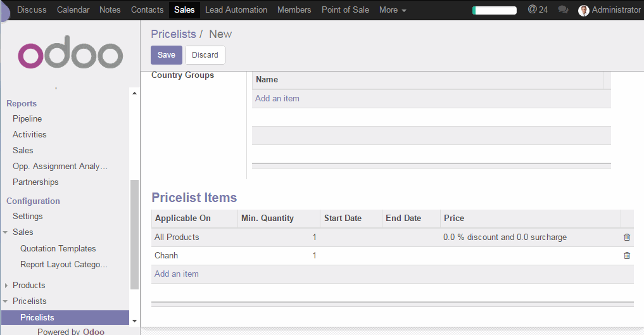Click the sidebar scroll up arrow
Image resolution: width=644 pixels, height=335 pixels.
pyautogui.click(x=134, y=94)
